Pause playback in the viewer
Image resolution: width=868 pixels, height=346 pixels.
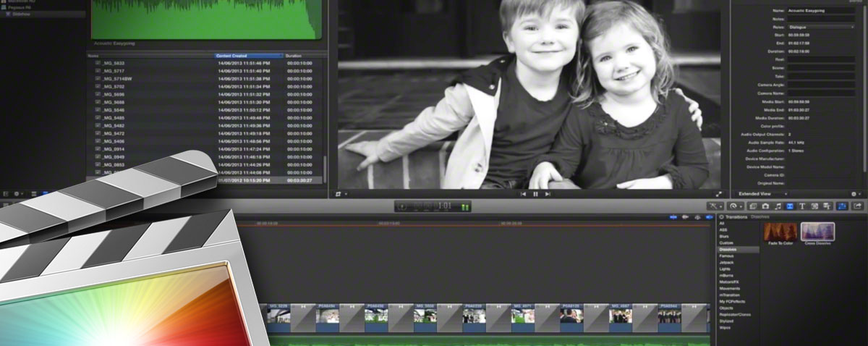pyautogui.click(x=535, y=194)
